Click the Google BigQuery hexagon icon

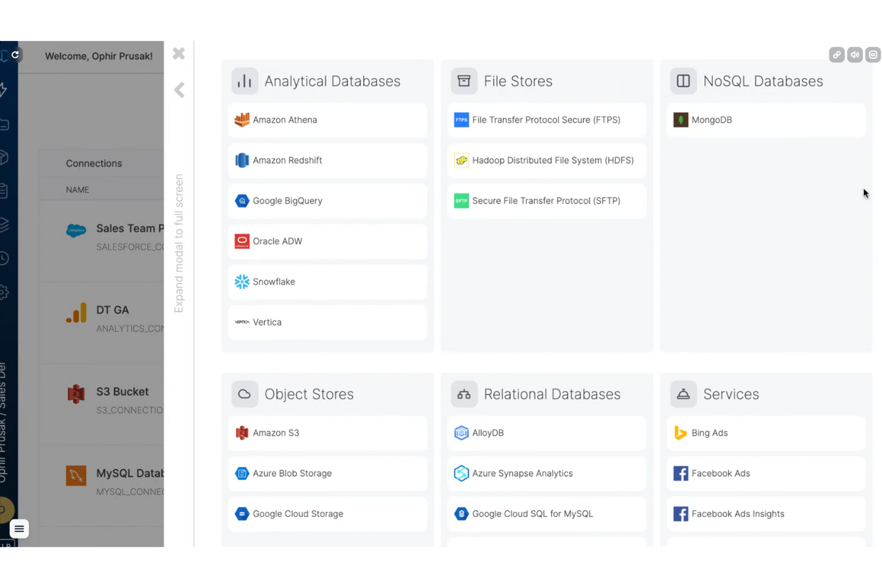coord(242,201)
